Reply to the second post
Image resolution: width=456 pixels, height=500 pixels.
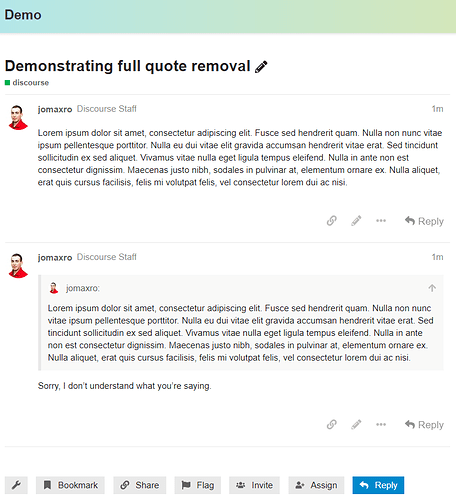pyautogui.click(x=424, y=425)
